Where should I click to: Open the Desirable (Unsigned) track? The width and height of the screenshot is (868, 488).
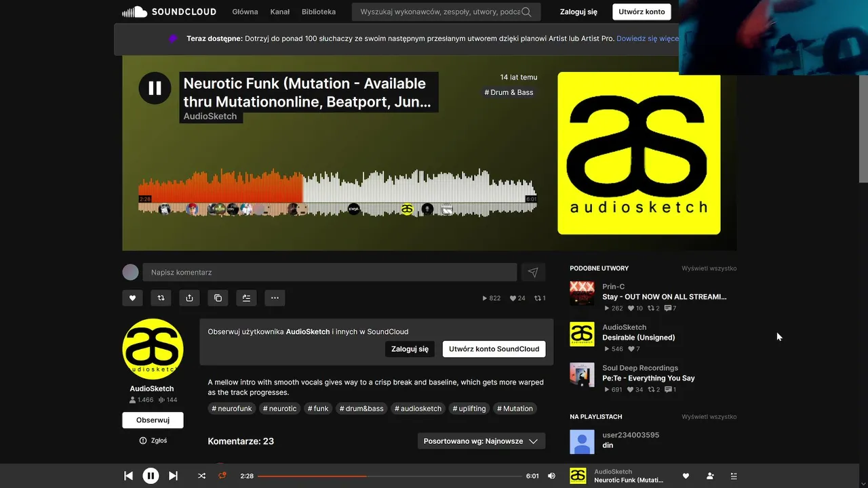(638, 338)
